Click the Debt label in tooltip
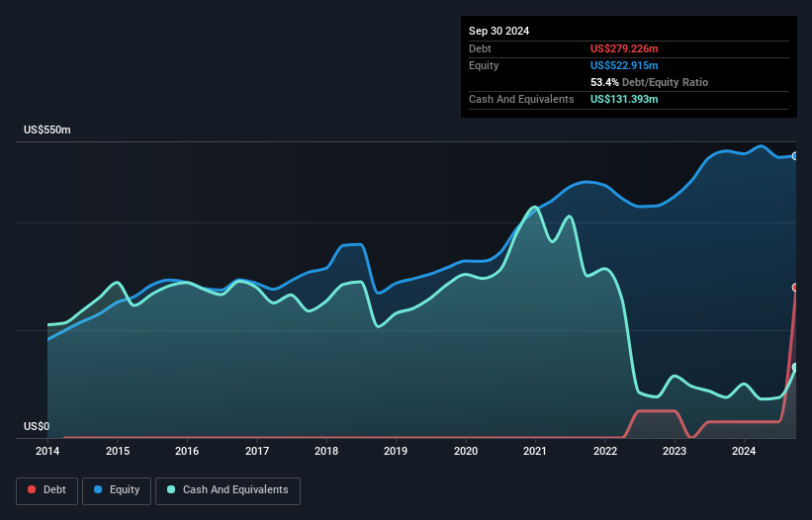 coord(480,48)
